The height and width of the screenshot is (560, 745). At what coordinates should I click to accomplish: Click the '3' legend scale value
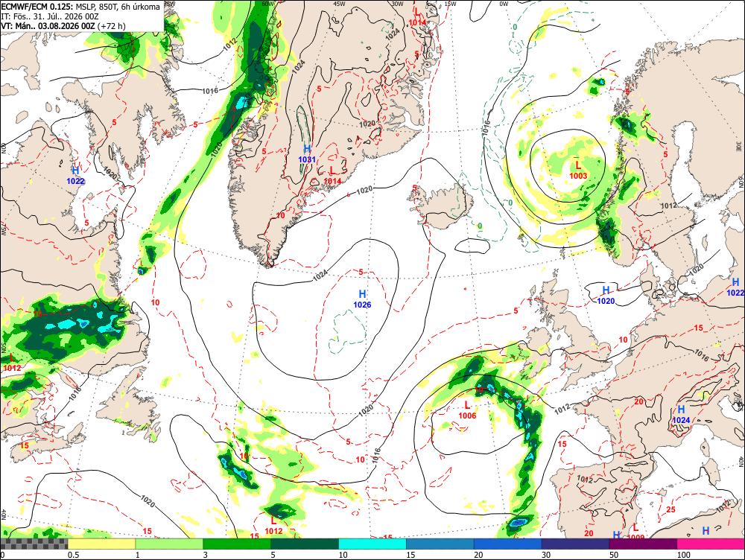pos(206,555)
